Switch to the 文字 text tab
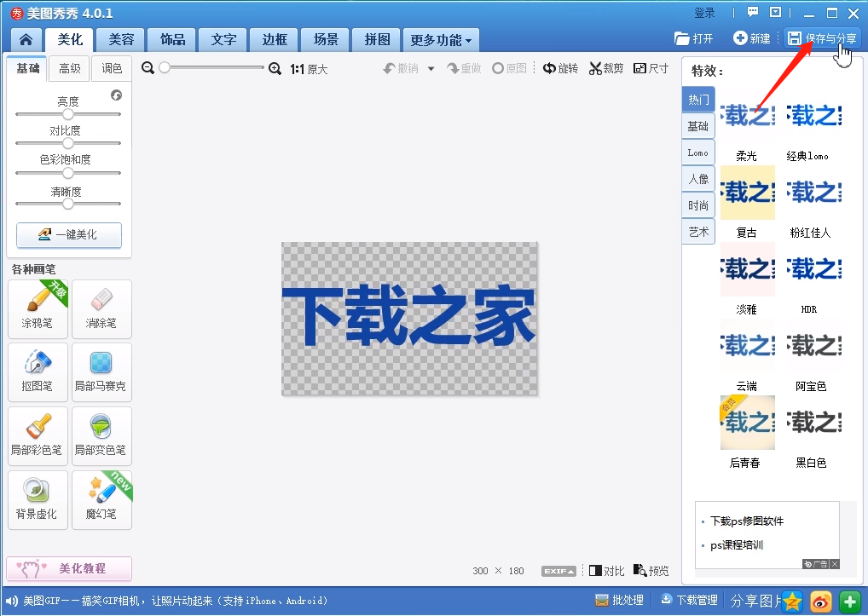The image size is (868, 616). [x=223, y=39]
